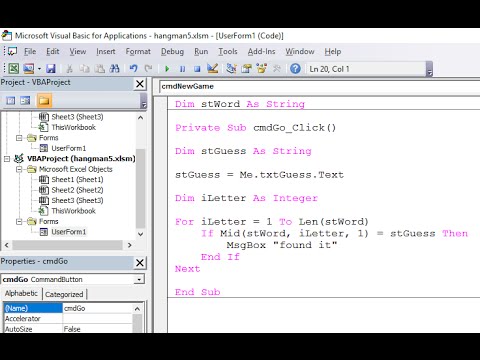Image resolution: width=480 pixels, height=360 pixels.
Task: Click the Reset stop icon
Action: (x=197, y=69)
